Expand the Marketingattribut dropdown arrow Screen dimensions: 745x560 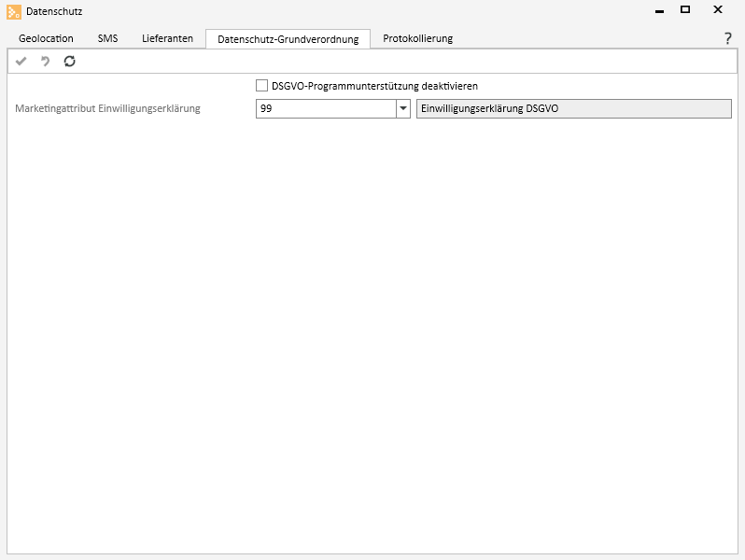[x=403, y=108]
